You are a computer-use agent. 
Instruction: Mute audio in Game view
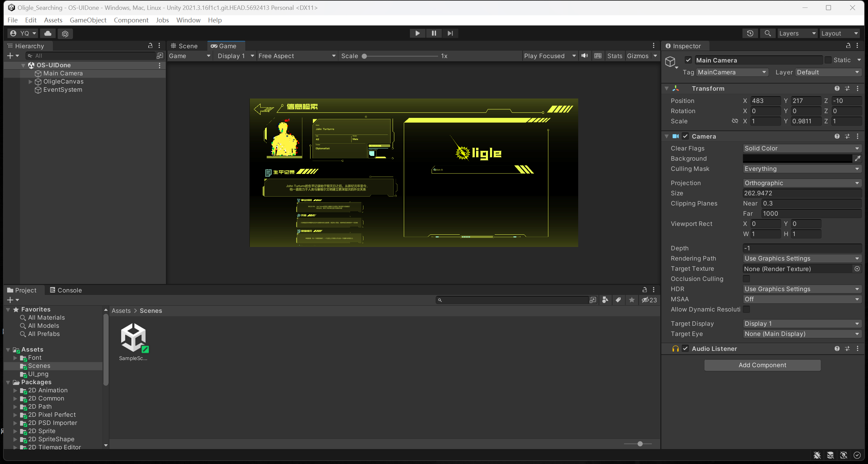click(x=585, y=56)
